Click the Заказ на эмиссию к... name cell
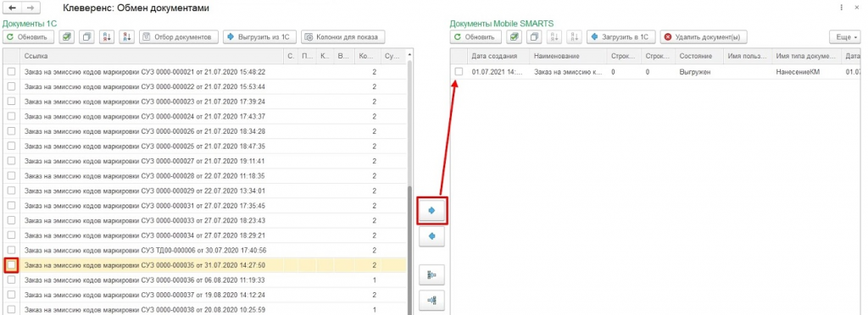 click(569, 72)
